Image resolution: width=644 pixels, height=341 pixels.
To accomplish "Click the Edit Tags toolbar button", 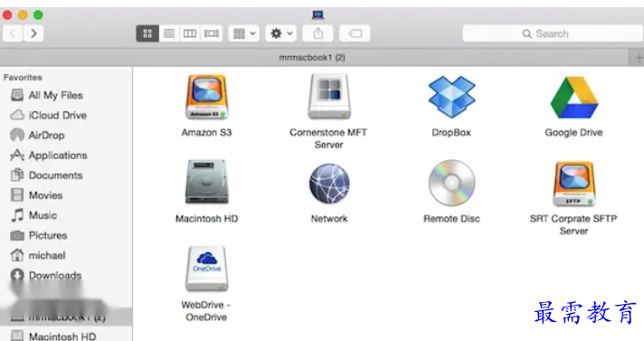I will 355,33.
